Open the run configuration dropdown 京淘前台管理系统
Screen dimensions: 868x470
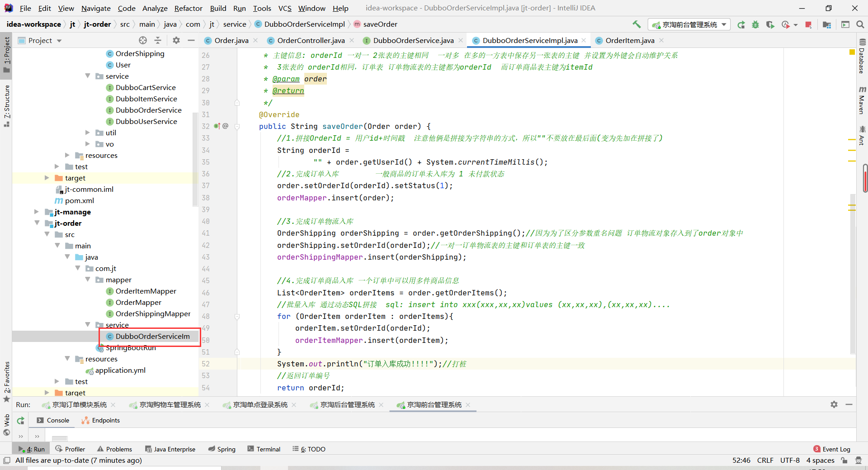[689, 24]
